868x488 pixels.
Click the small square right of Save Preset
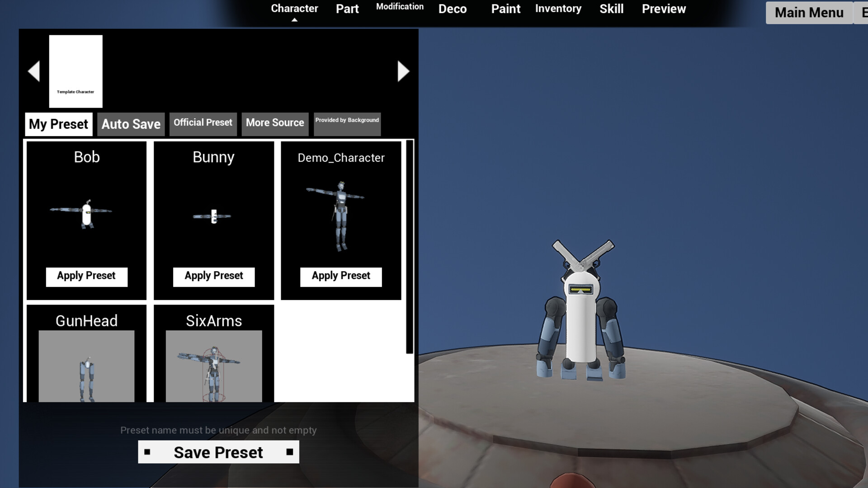pyautogui.click(x=289, y=452)
